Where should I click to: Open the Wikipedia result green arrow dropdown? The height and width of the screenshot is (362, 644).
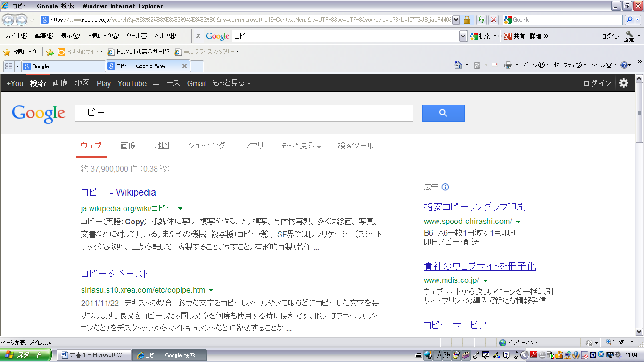[180, 208]
